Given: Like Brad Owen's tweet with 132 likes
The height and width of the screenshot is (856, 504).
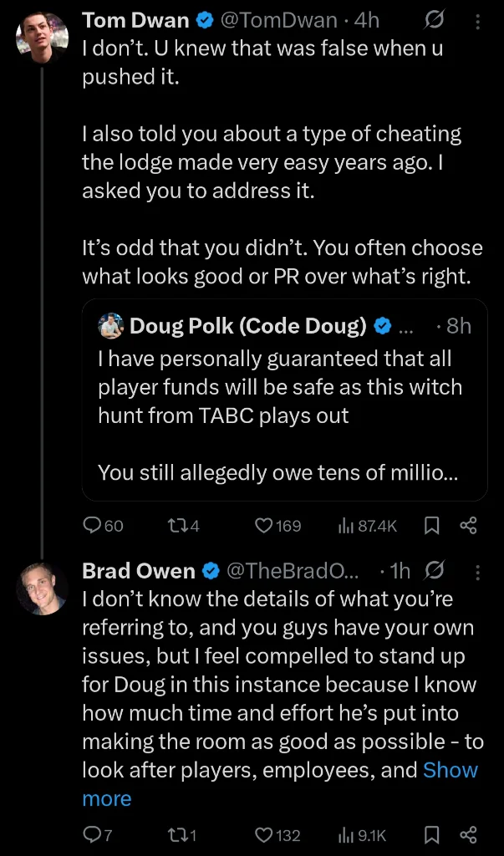Looking at the screenshot, I should pyautogui.click(x=278, y=835).
